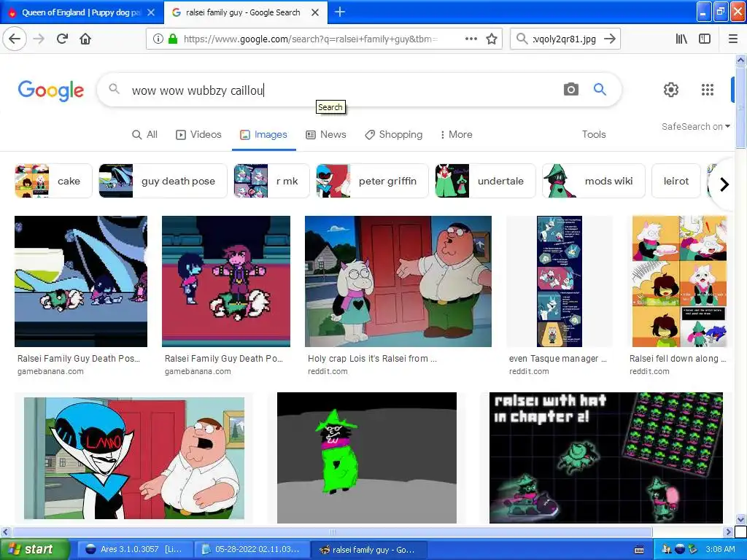Screen dimensions: 747x560
Task: Select the 'peter griffin' suggestion chip
Action: (373, 181)
